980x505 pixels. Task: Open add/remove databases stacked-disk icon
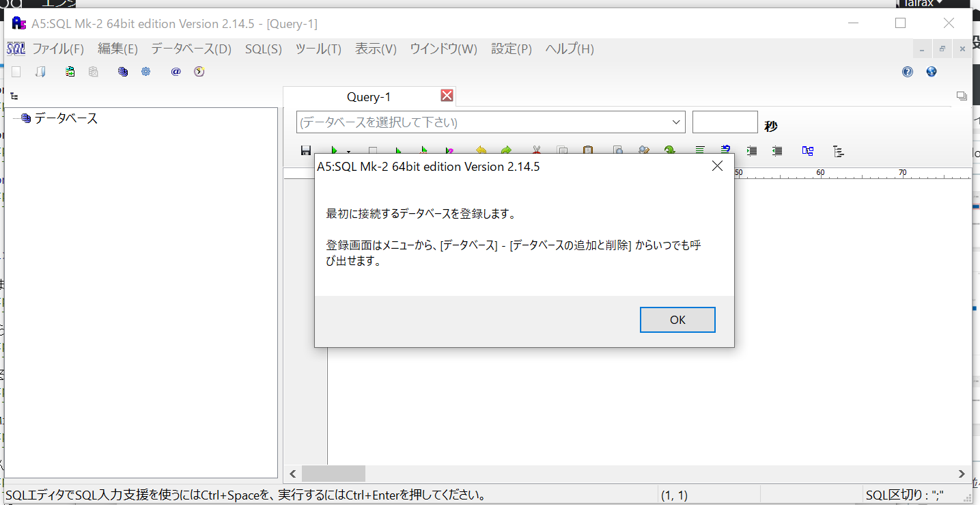(x=122, y=72)
